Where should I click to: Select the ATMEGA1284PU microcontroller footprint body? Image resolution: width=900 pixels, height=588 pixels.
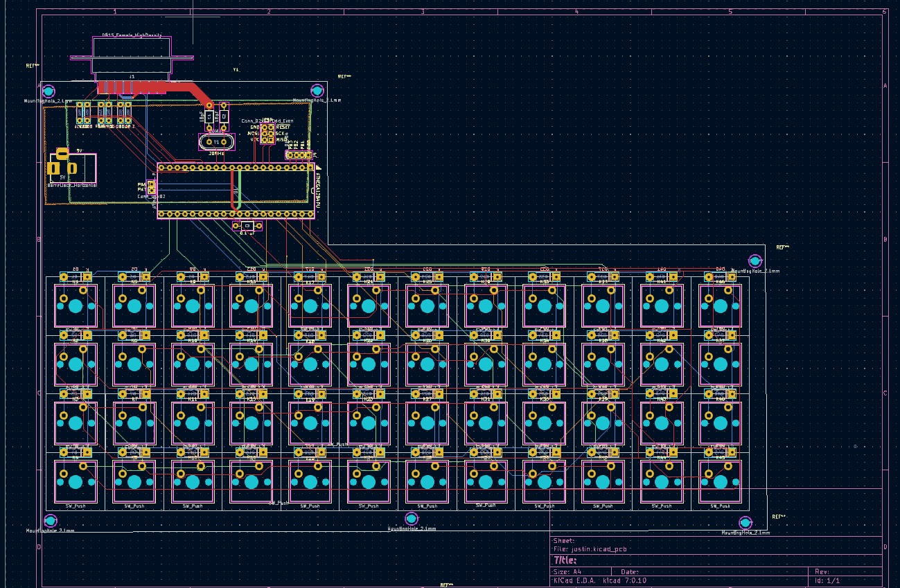[235, 190]
